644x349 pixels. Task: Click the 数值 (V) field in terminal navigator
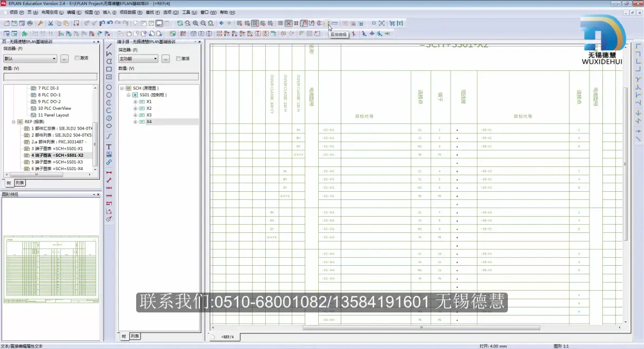click(x=158, y=77)
